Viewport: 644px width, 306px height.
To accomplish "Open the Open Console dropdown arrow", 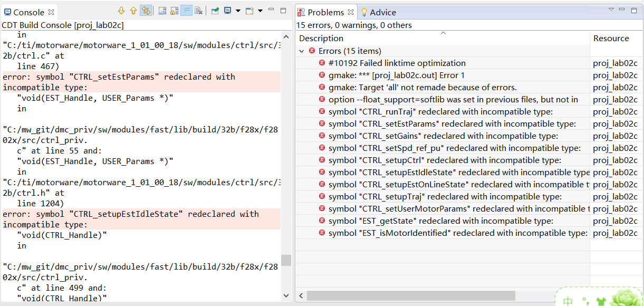I will (x=259, y=11).
